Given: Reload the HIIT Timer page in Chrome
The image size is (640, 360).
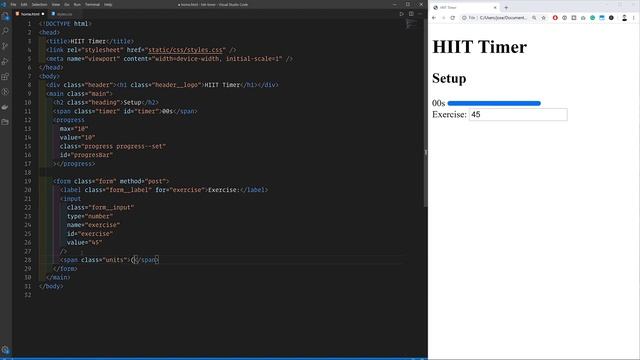Looking at the screenshot, I should (x=453, y=18).
